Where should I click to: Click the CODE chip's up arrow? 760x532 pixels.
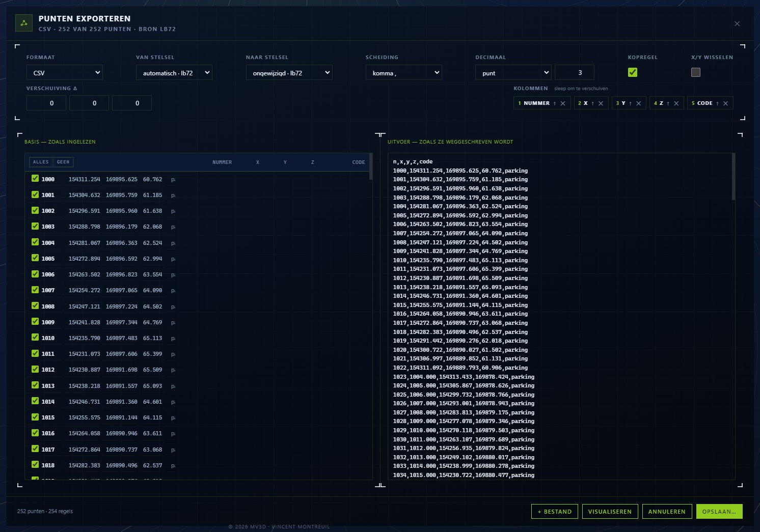tap(717, 103)
